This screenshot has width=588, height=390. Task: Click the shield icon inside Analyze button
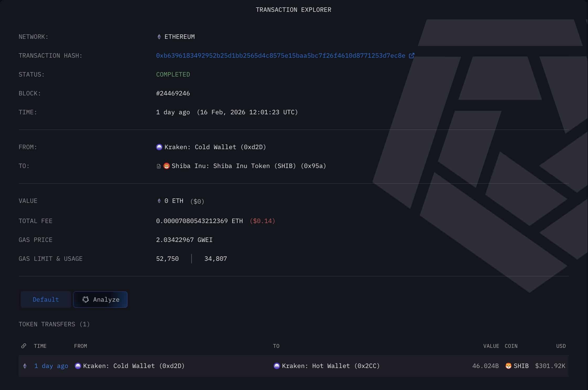point(86,300)
